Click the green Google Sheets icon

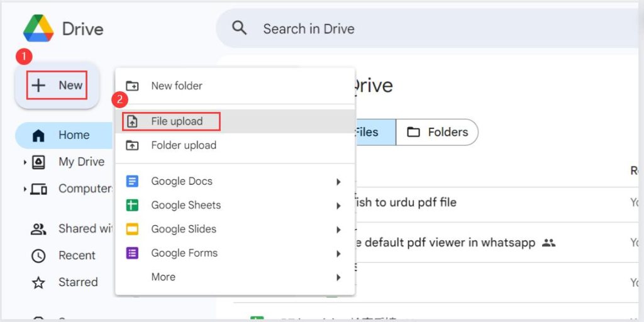tap(132, 205)
